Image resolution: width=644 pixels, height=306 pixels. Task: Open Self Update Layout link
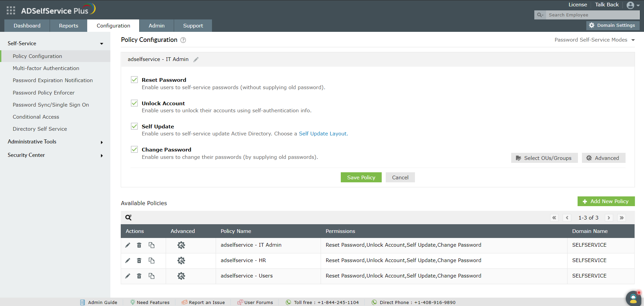323,134
